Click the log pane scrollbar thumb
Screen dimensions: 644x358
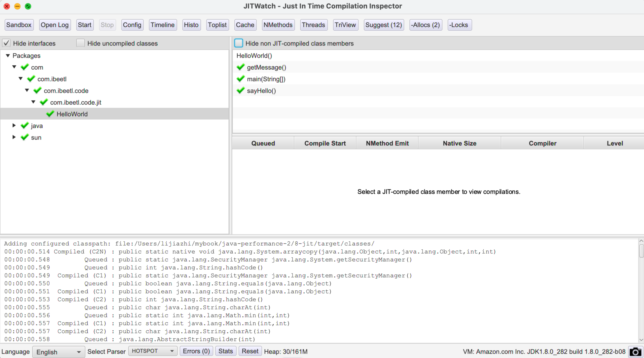[x=641, y=251]
